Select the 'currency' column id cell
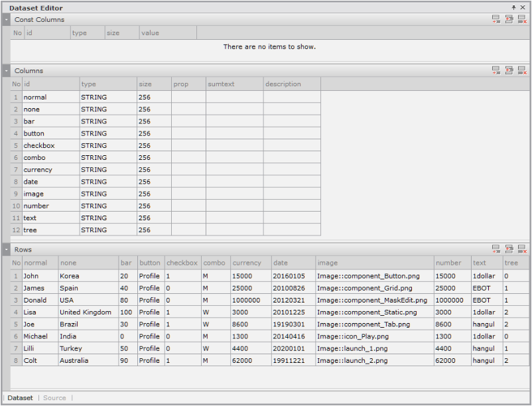The image size is (532, 406). coord(50,170)
